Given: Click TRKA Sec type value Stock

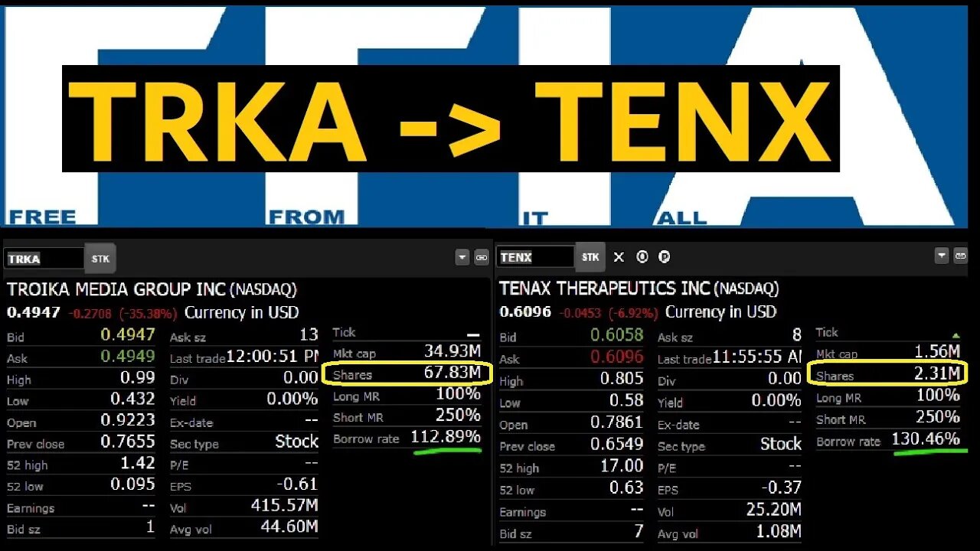Looking at the screenshot, I should (x=297, y=442).
